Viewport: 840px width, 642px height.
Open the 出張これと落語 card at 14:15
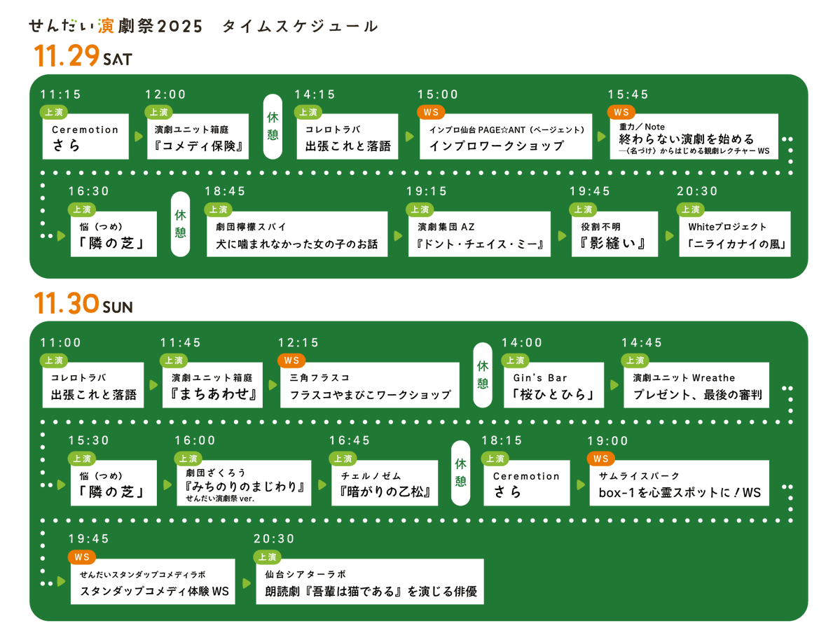(347, 137)
